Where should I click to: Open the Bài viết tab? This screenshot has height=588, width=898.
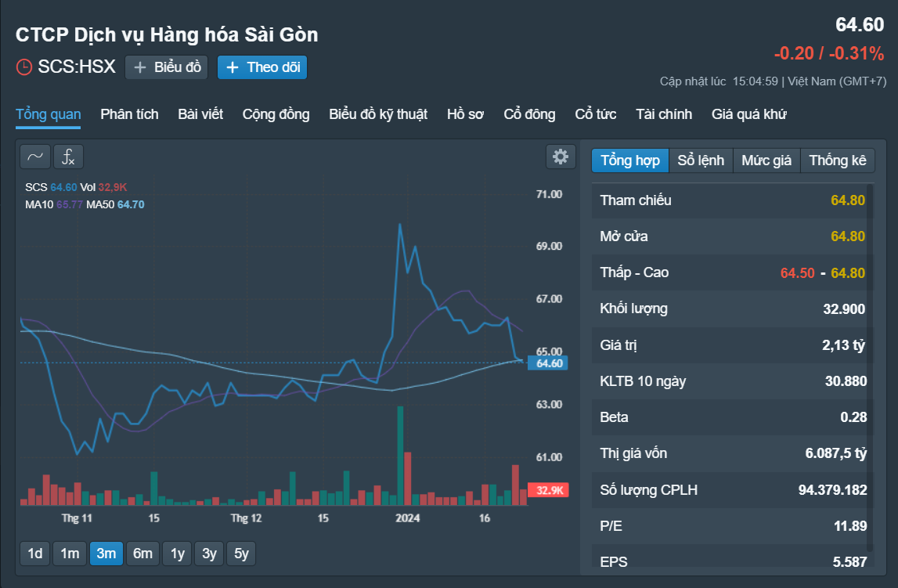(200, 114)
